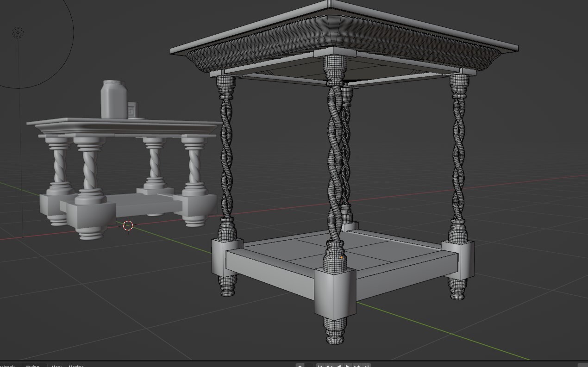Click the Active Keying Set field
The width and height of the screenshot is (588, 367).
pos(308,366)
